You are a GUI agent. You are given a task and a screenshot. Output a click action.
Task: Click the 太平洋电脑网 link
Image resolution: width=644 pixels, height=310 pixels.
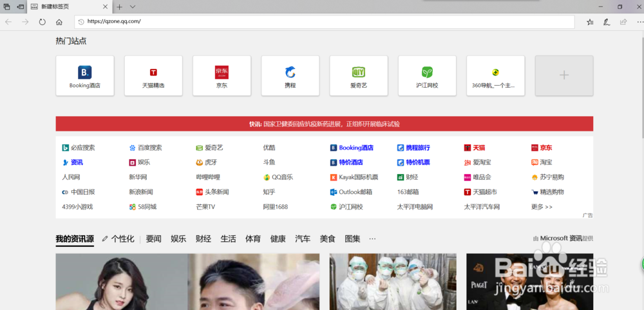(x=415, y=207)
